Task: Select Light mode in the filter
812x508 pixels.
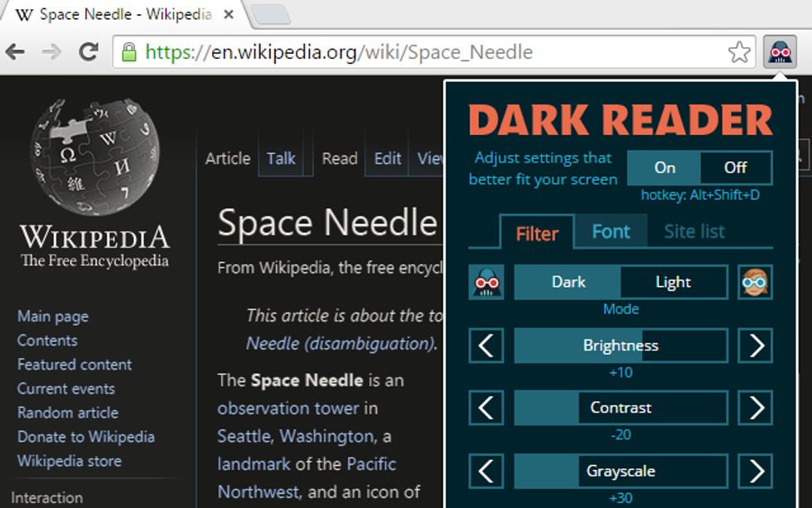Action: tap(673, 283)
